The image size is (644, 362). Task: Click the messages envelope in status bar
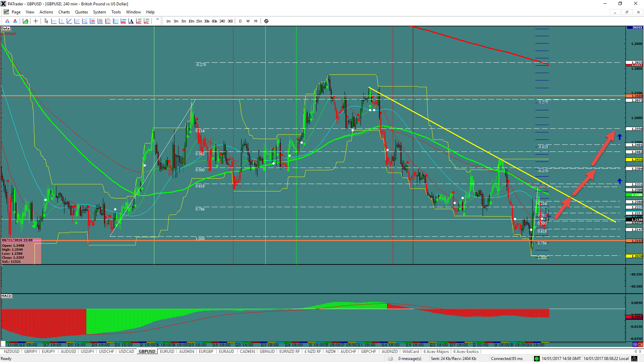(x=390, y=359)
